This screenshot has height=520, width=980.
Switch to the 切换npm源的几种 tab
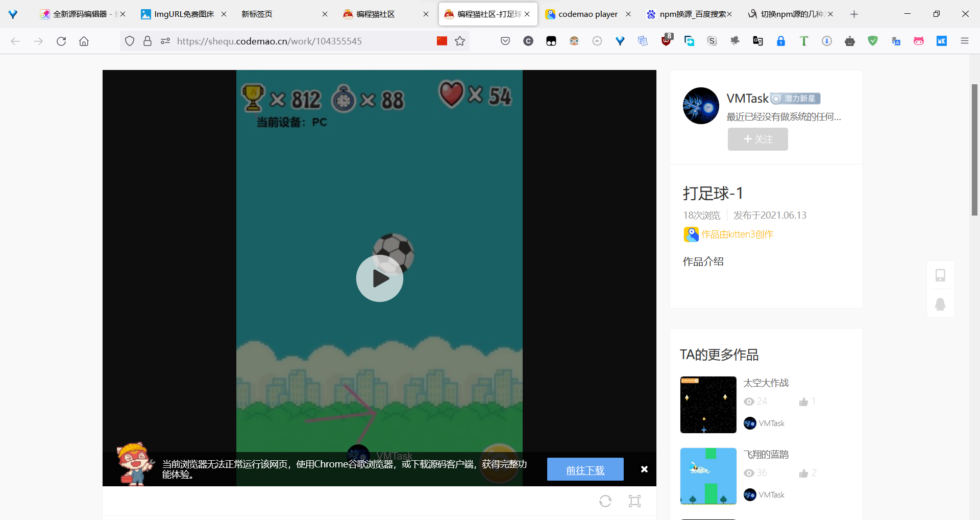point(790,14)
